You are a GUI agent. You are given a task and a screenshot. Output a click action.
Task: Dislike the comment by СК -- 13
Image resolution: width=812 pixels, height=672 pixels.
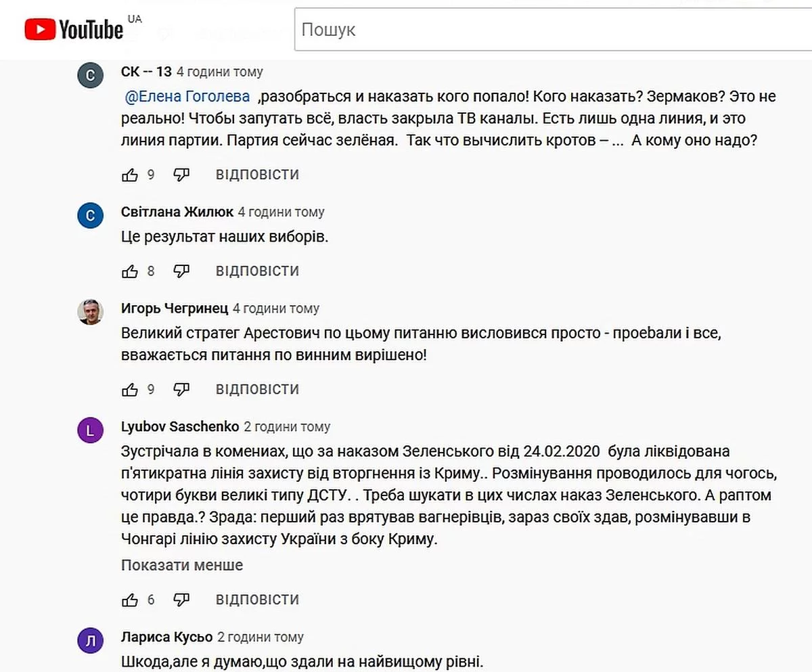coord(181,175)
